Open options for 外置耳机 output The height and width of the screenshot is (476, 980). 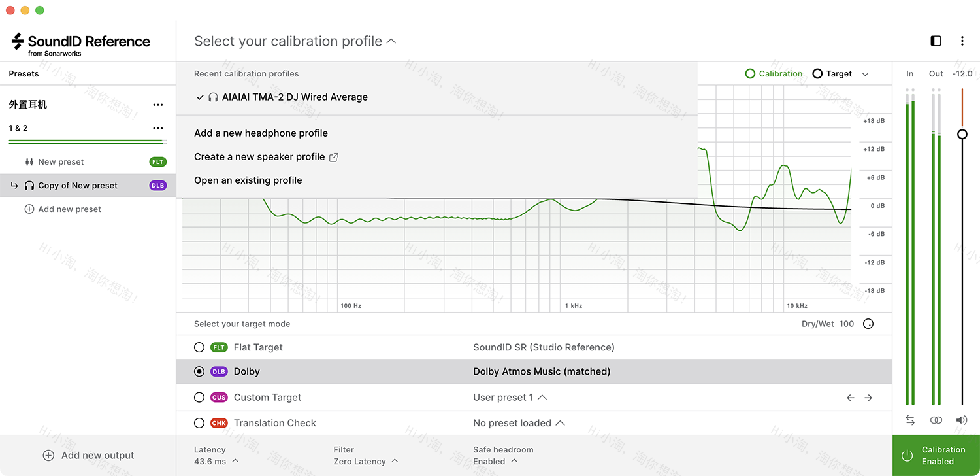[157, 105]
